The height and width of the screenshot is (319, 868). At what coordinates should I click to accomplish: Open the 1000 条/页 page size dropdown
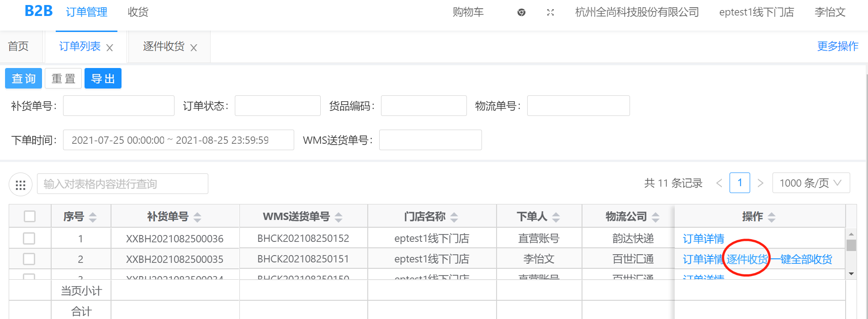[x=810, y=183]
